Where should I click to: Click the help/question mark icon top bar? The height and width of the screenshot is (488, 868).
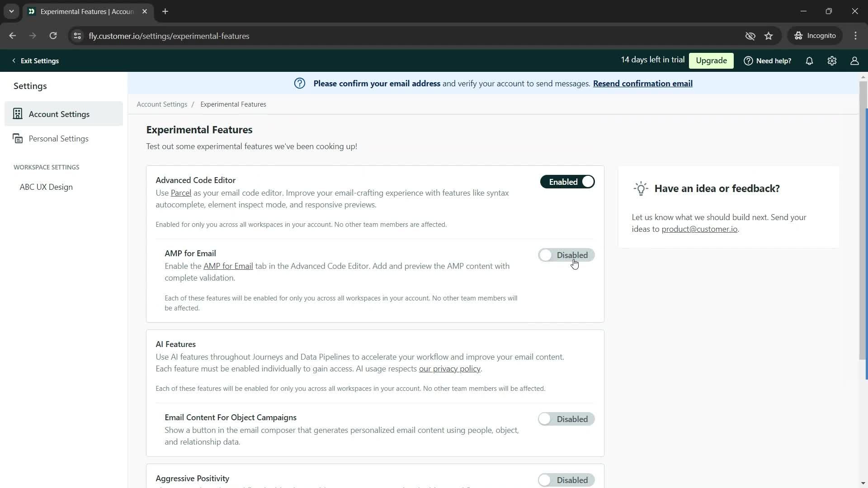pyautogui.click(x=748, y=61)
